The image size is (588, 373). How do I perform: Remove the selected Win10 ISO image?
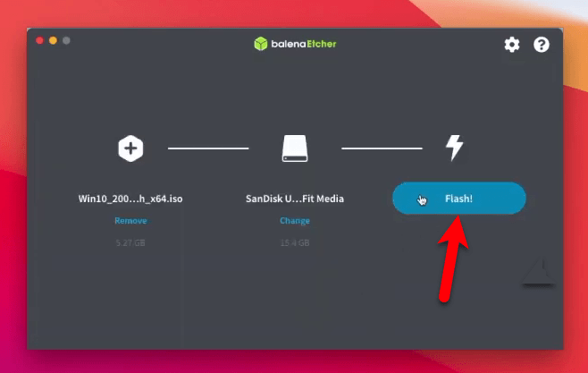[130, 221]
